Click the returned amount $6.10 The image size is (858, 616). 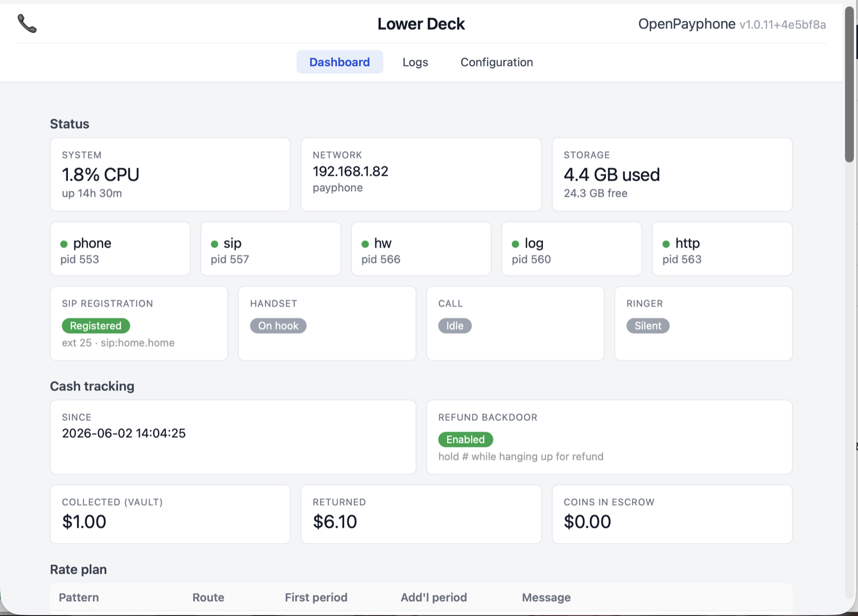[335, 522]
